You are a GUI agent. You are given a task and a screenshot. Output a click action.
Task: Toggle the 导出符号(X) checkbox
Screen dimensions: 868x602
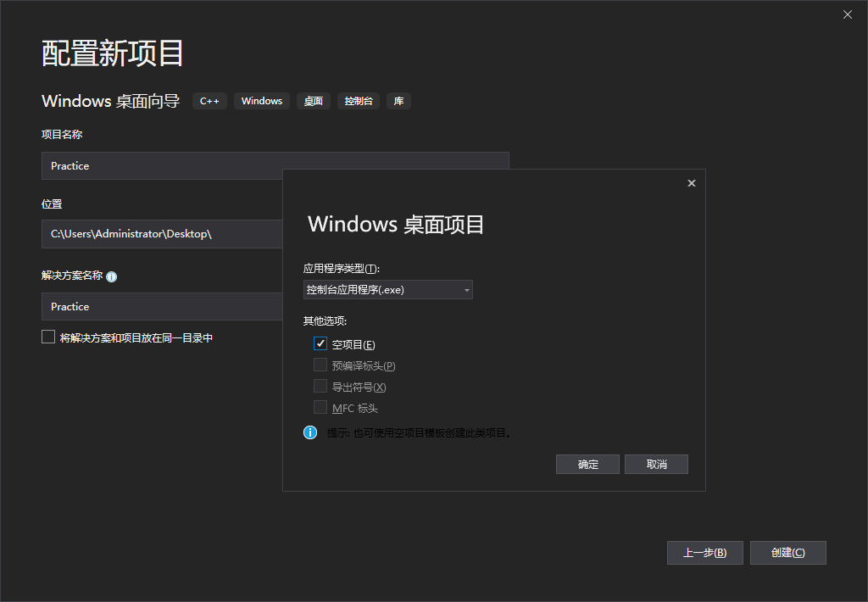320,386
